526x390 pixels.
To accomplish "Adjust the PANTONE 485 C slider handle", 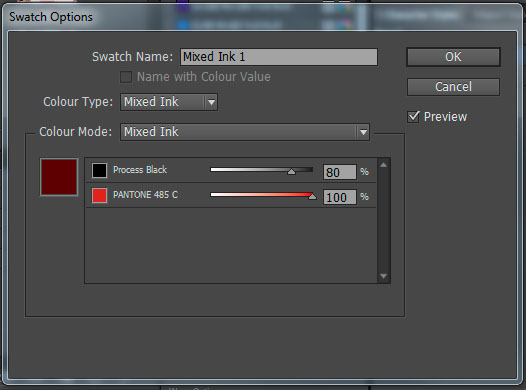I will (312, 197).
